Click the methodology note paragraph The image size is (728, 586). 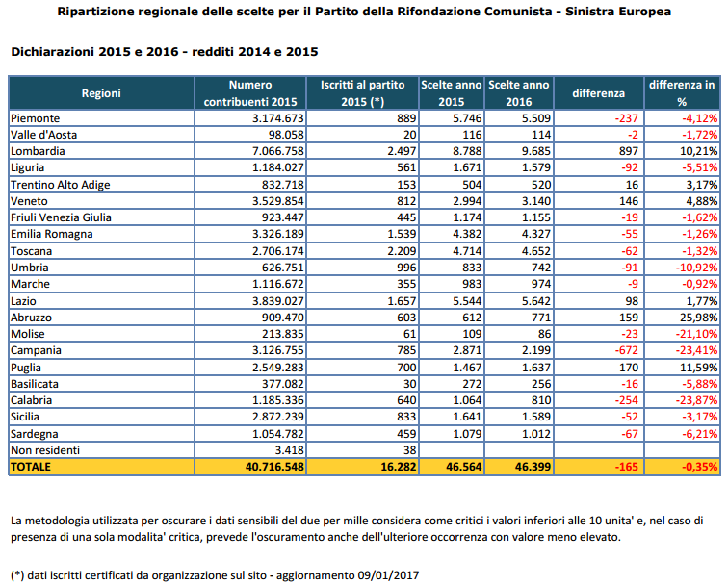[357, 529]
